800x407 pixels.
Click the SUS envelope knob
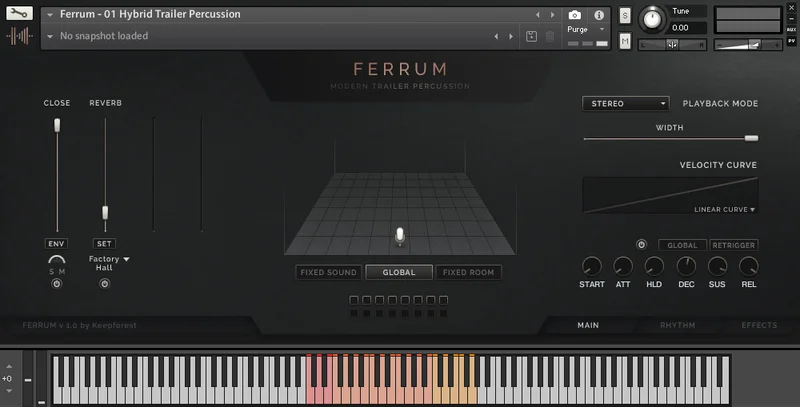pyautogui.click(x=717, y=266)
